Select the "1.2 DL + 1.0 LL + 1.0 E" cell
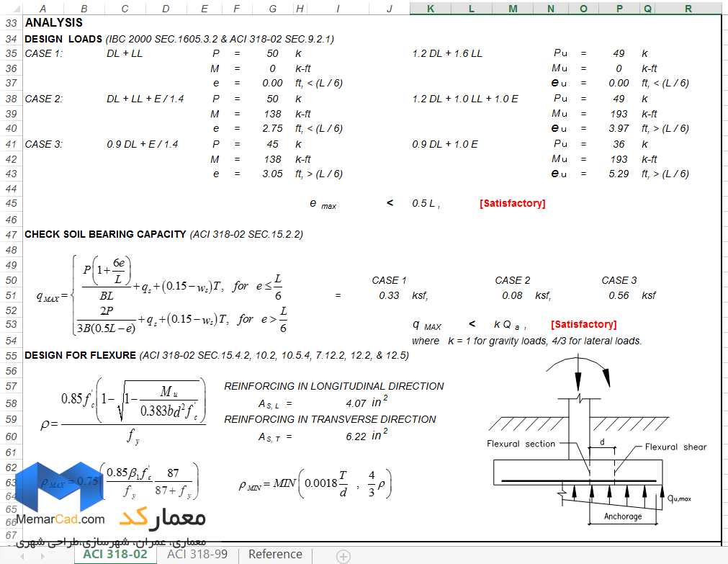 pyautogui.click(x=465, y=99)
